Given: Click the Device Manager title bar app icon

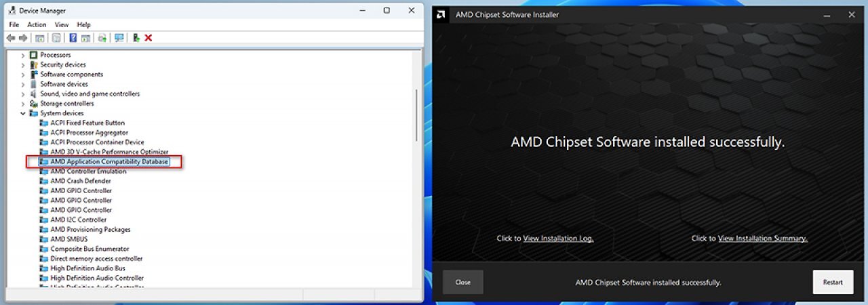Looking at the screenshot, I should click(12, 11).
